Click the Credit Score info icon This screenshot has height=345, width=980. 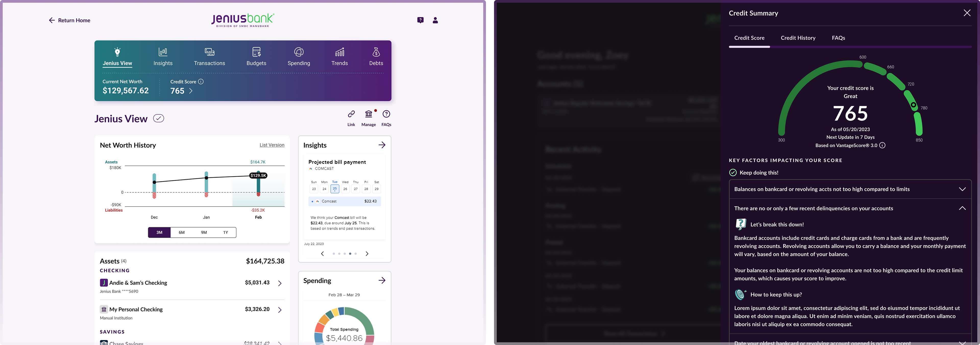pyautogui.click(x=201, y=82)
